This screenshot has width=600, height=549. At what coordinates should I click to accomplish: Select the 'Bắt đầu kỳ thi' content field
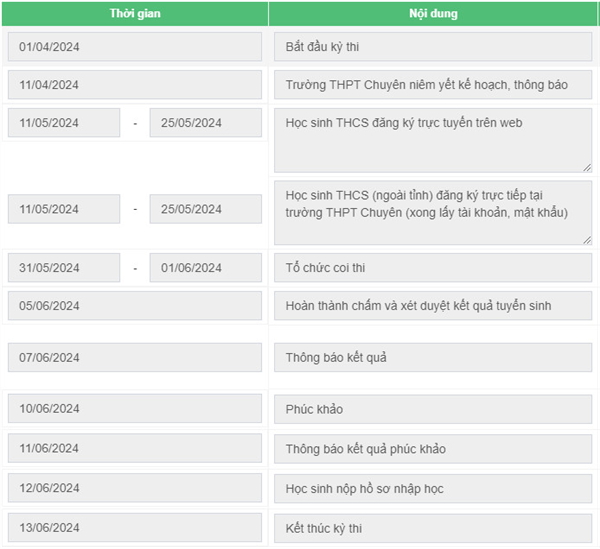[433, 47]
